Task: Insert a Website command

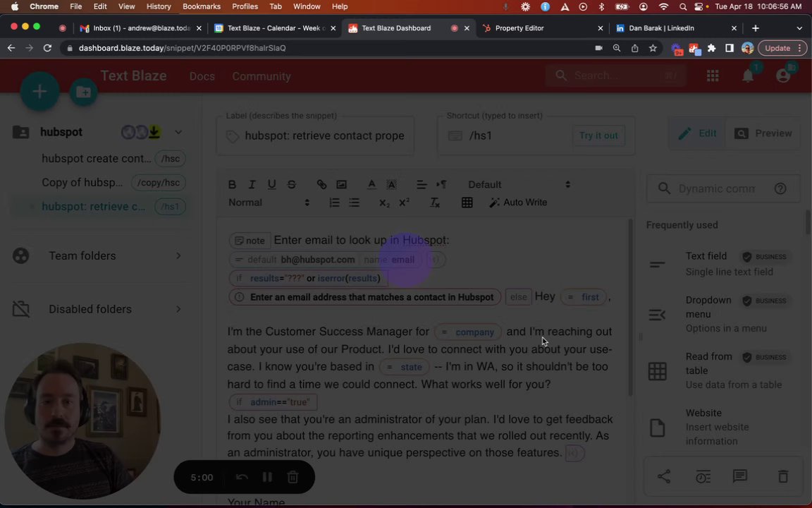Action: (x=722, y=427)
